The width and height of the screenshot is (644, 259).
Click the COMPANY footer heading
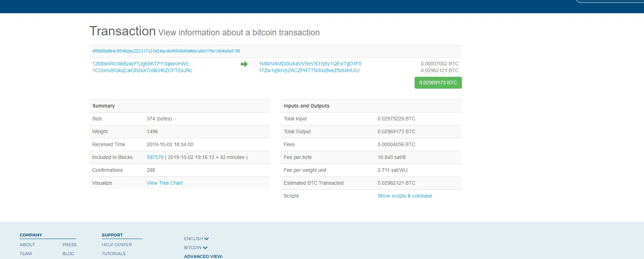click(31, 235)
